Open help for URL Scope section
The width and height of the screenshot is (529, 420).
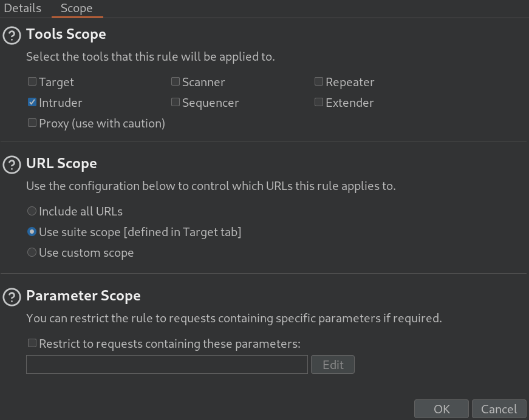(12, 165)
